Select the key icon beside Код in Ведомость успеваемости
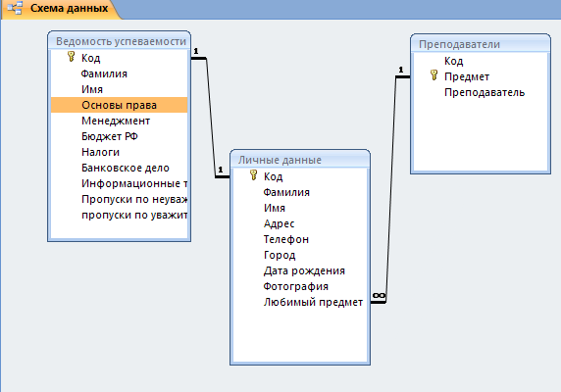This screenshot has width=561, height=392. [72, 57]
